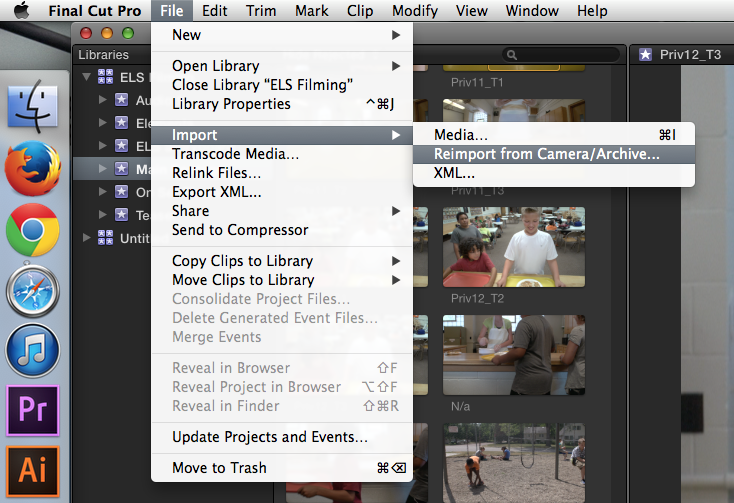Open iTunes from the dock
734x503 pixels.
[x=33, y=352]
